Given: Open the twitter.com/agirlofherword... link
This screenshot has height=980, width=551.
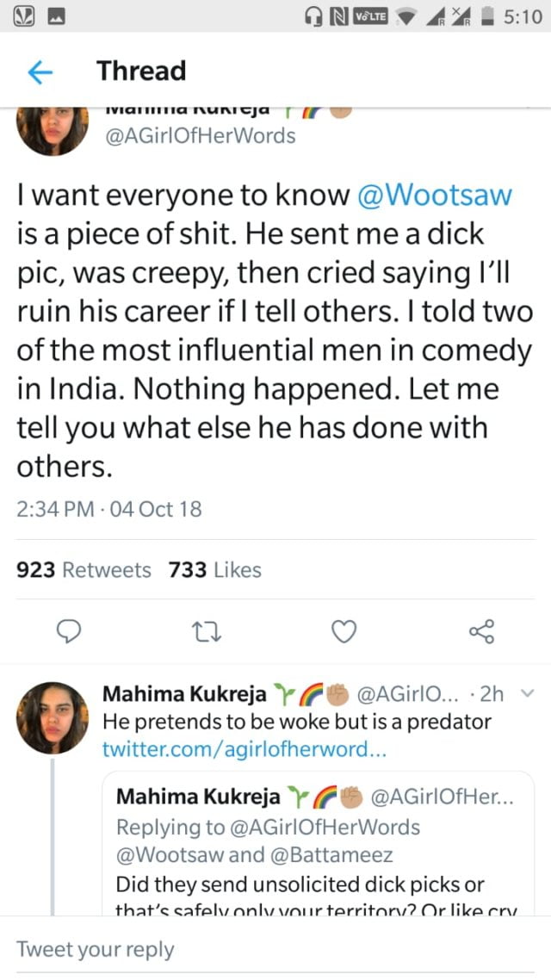Looking at the screenshot, I should click(x=243, y=749).
